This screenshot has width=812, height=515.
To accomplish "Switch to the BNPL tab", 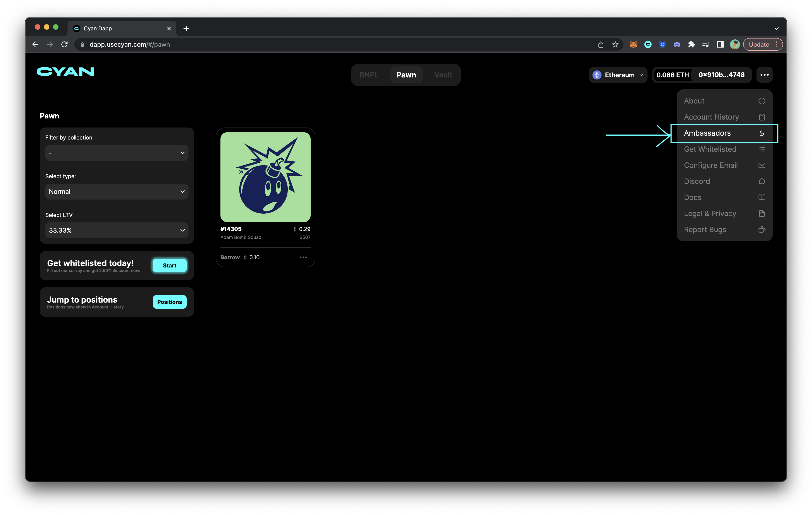I will [x=369, y=75].
